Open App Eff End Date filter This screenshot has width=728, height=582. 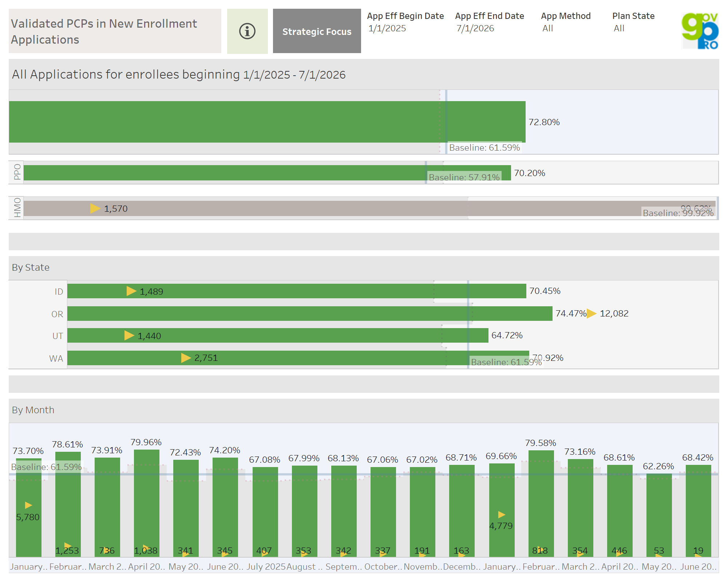point(475,28)
